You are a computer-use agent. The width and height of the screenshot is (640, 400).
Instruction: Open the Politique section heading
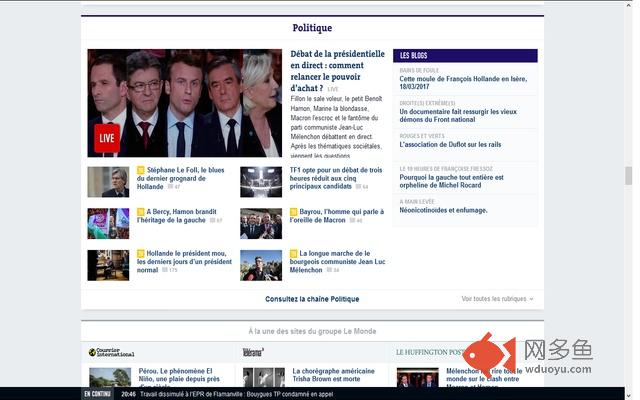(312, 28)
